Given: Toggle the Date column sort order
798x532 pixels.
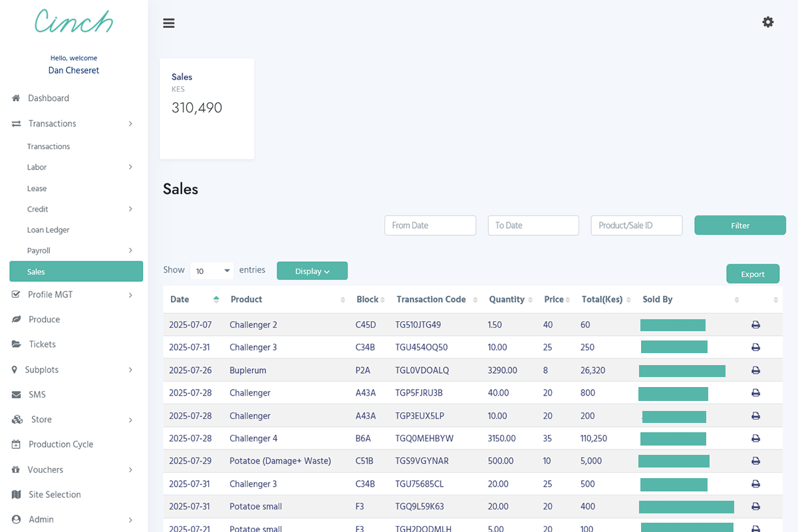Looking at the screenshot, I should (x=215, y=300).
